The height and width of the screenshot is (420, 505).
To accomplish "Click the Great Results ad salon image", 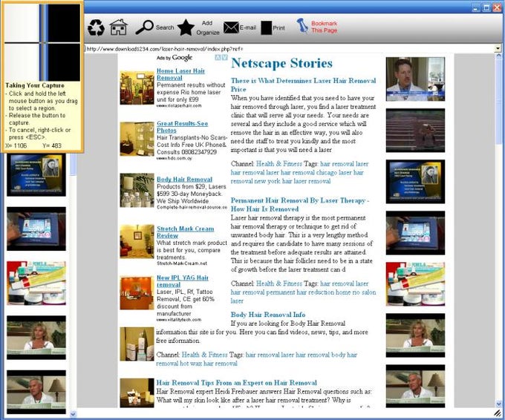I will pos(137,139).
